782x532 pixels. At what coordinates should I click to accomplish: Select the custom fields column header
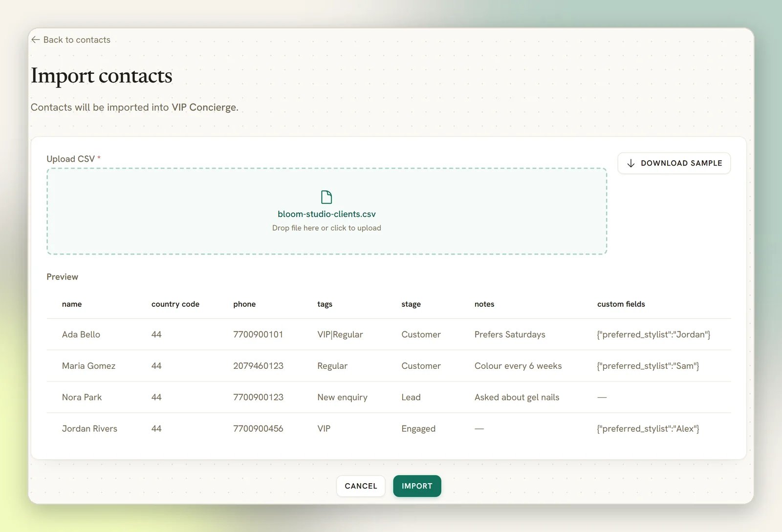click(x=621, y=304)
